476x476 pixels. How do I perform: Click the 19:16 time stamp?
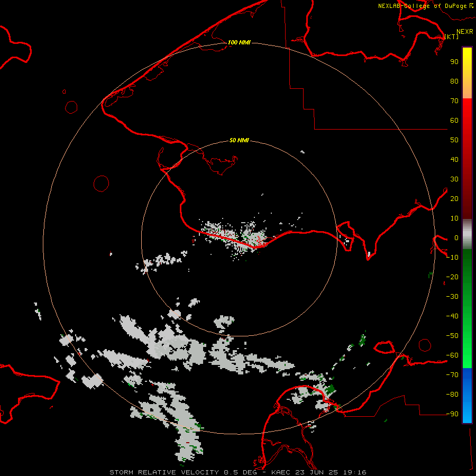pos(355,472)
